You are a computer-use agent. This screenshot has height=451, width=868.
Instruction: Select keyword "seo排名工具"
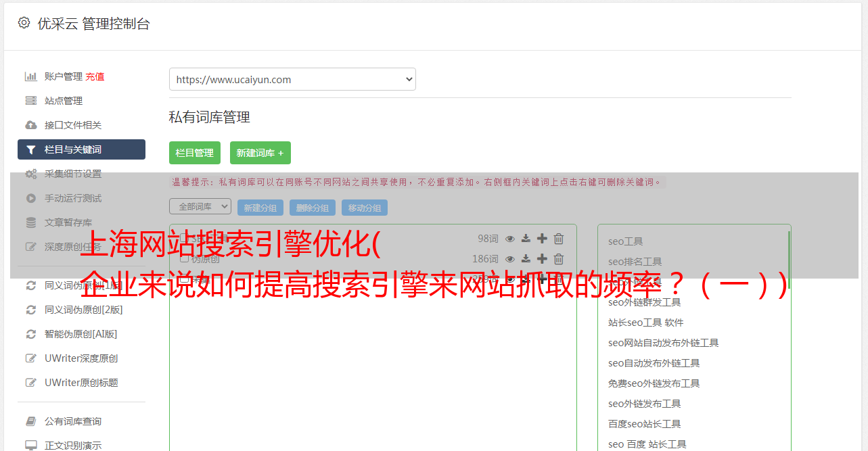[635, 262]
